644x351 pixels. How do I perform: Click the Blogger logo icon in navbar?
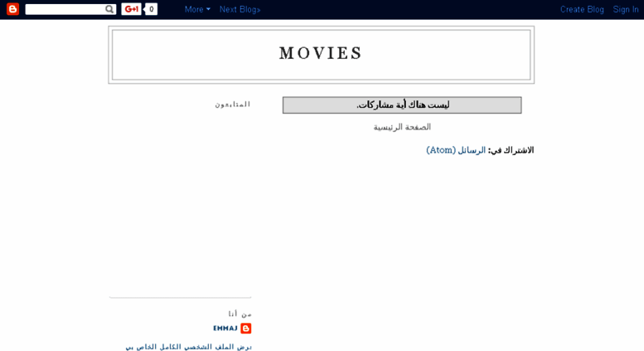(x=12, y=9)
